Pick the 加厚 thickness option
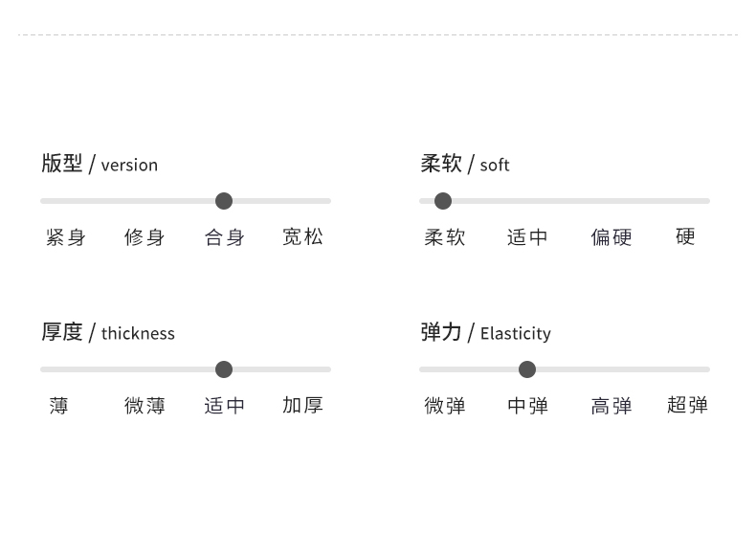 (x=302, y=405)
